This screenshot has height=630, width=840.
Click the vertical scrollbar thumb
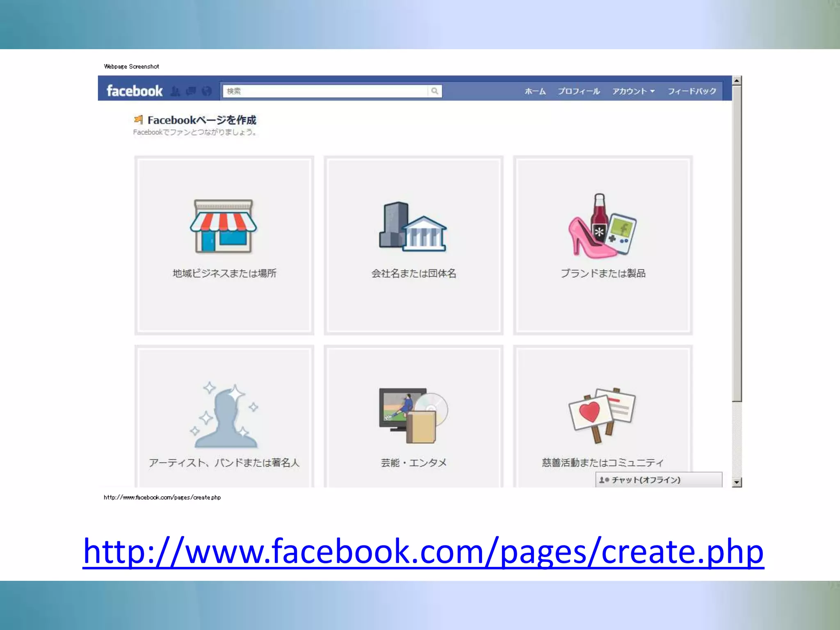click(737, 244)
